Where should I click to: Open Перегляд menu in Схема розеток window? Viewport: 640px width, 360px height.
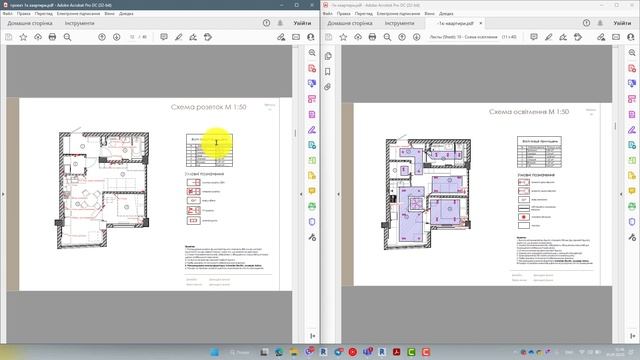tap(44, 13)
